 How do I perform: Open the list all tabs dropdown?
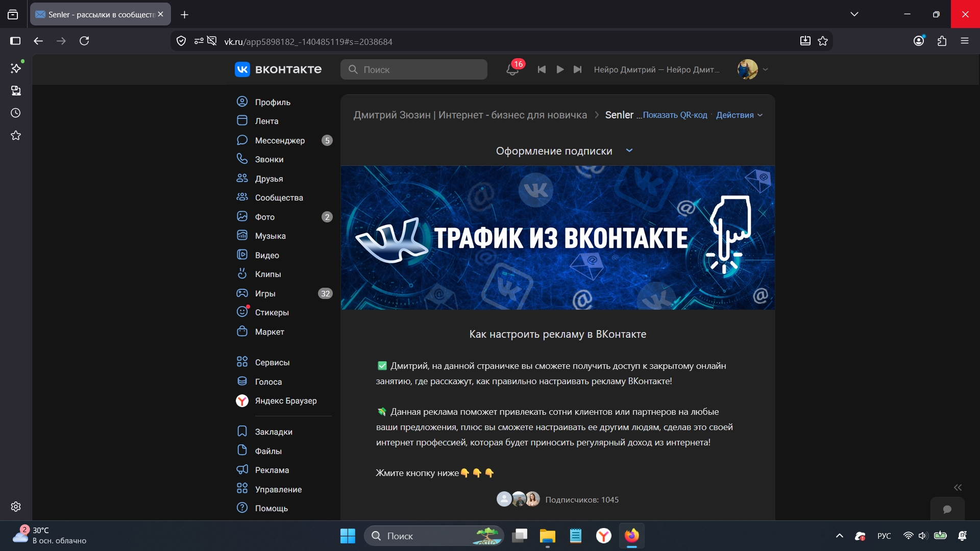854,14
